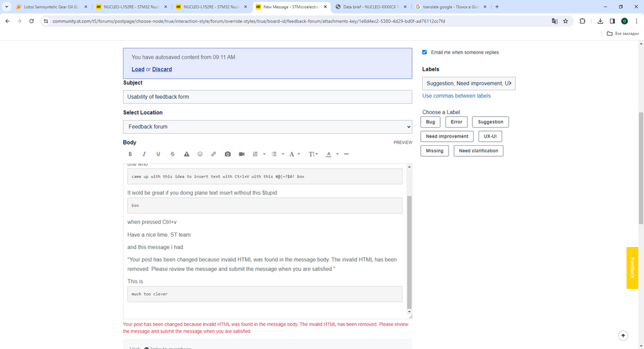The height and width of the screenshot is (349, 644).
Task: Insert a photo using the camera icon
Action: coord(228,154)
